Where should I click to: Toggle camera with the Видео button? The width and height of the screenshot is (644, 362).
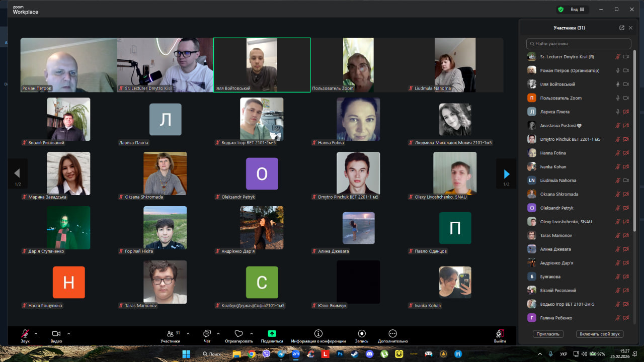coord(56,334)
